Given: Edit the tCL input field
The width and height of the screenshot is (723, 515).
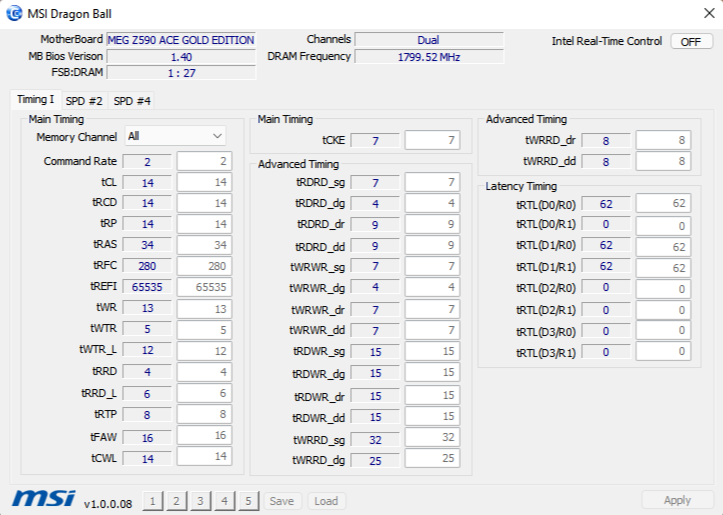Looking at the screenshot, I should pos(204,182).
